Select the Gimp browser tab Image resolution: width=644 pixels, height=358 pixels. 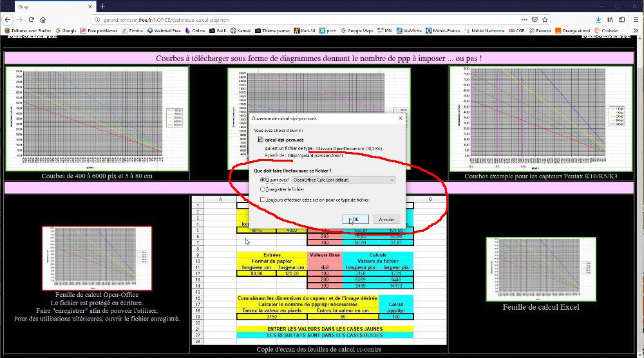point(55,6)
